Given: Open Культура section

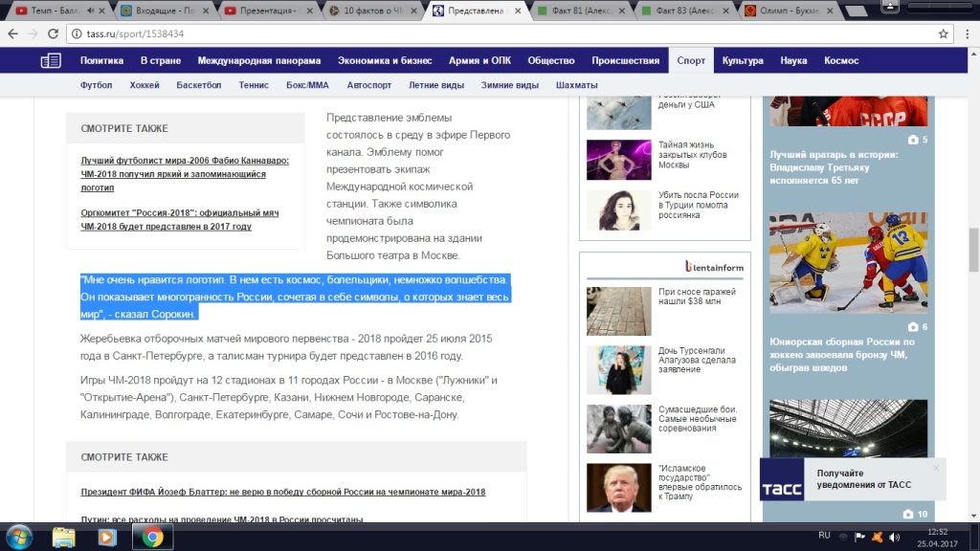Looking at the screenshot, I should [x=743, y=60].
